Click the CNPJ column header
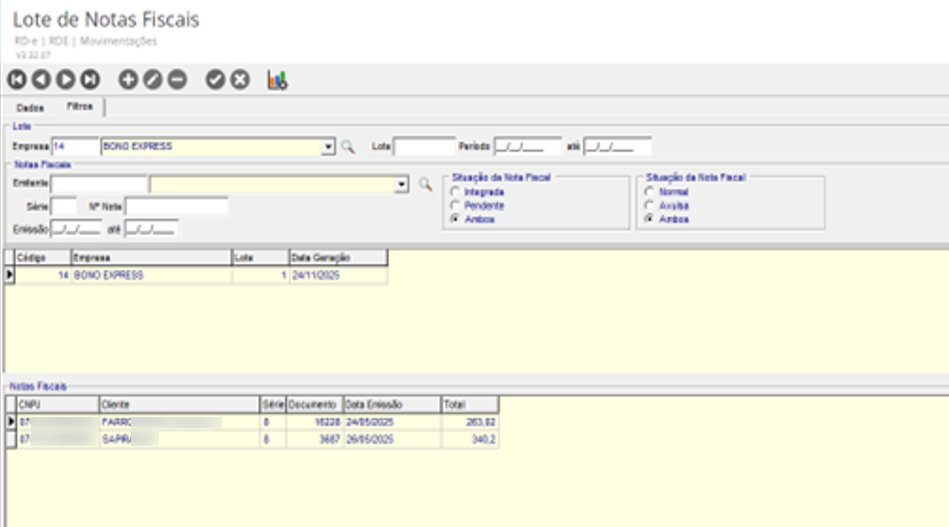The width and height of the screenshot is (949, 527). coord(58,405)
